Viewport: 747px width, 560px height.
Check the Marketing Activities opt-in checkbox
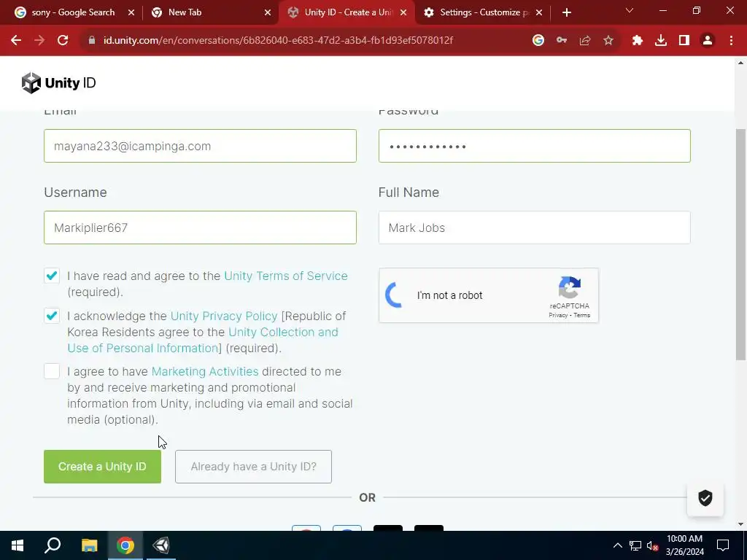[x=52, y=371]
